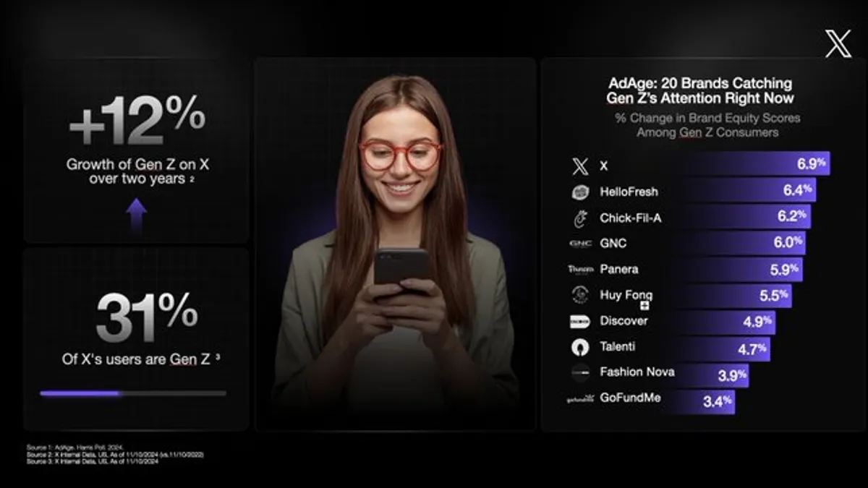The height and width of the screenshot is (488, 868).
Task: Click the 'Of X's users are Gen Z' caption
Action: tap(140, 359)
